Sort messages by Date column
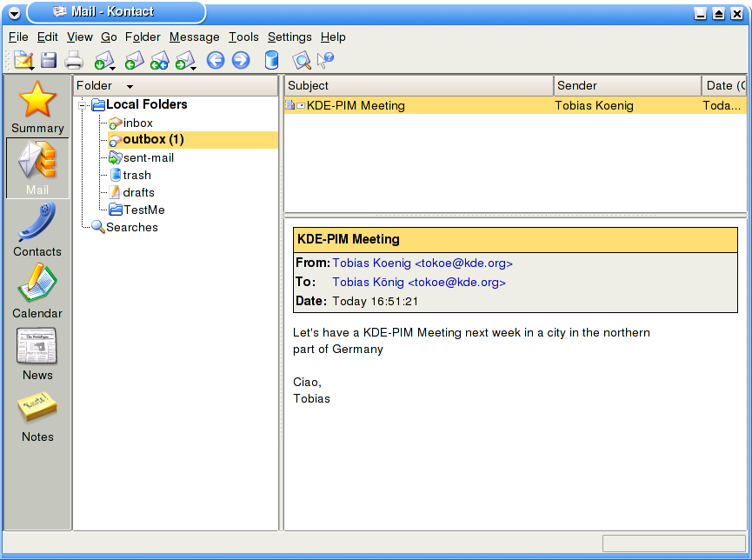752x560 pixels. [x=725, y=85]
